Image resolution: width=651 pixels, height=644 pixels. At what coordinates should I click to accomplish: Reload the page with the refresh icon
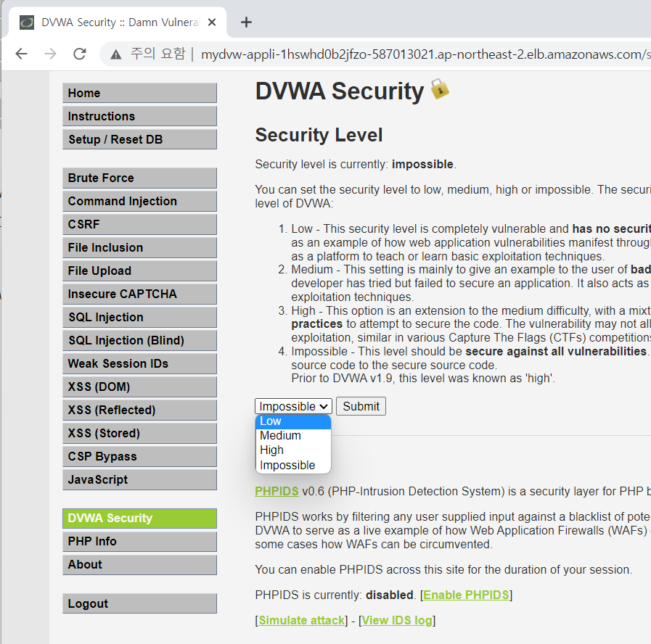(79, 54)
